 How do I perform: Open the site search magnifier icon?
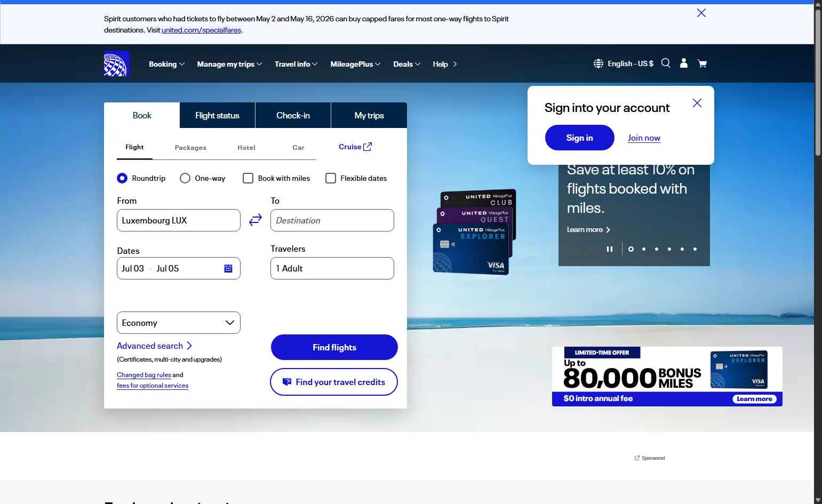pyautogui.click(x=666, y=63)
